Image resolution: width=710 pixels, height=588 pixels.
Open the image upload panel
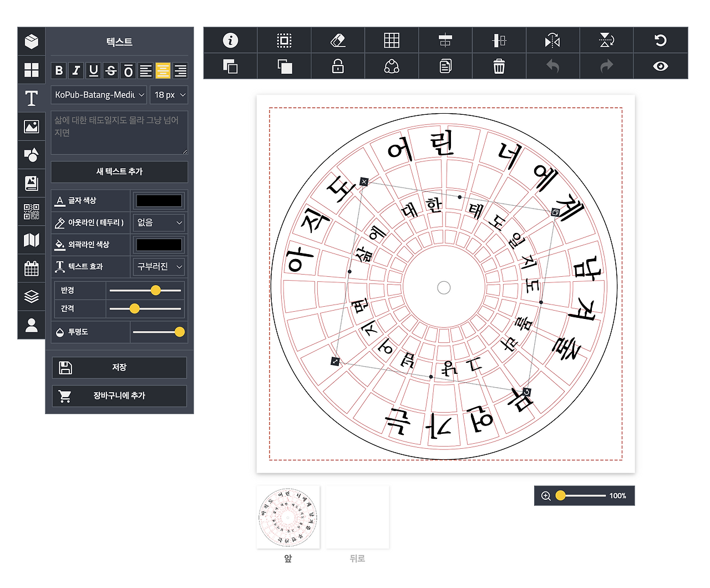32,126
